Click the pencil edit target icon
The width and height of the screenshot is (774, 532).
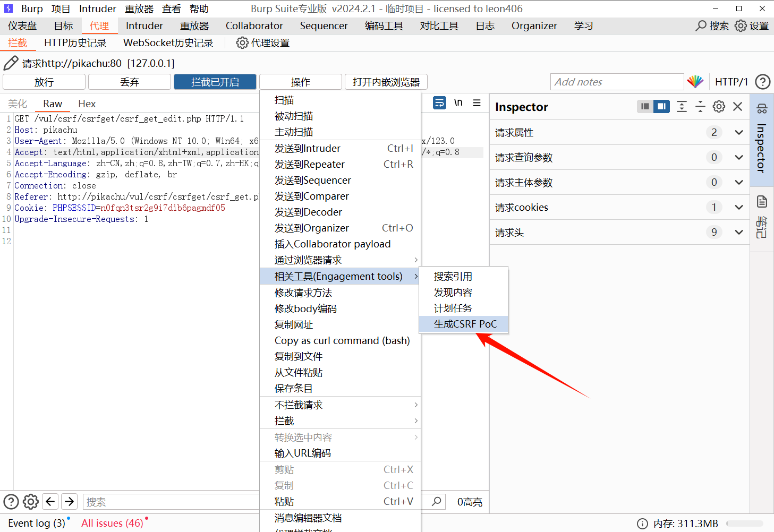11,63
